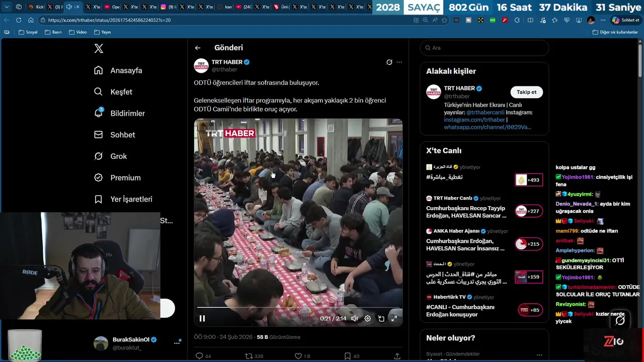The width and height of the screenshot is (644, 362).
Task: Open Bildirimler notifications
Action: (120, 113)
